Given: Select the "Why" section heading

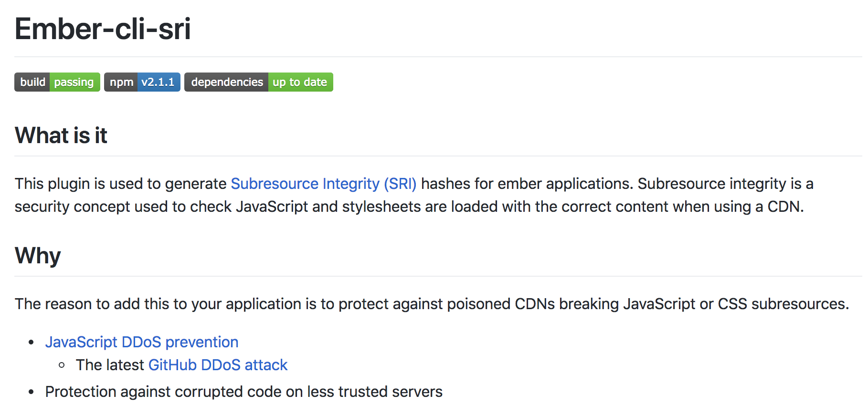Looking at the screenshot, I should click(38, 256).
